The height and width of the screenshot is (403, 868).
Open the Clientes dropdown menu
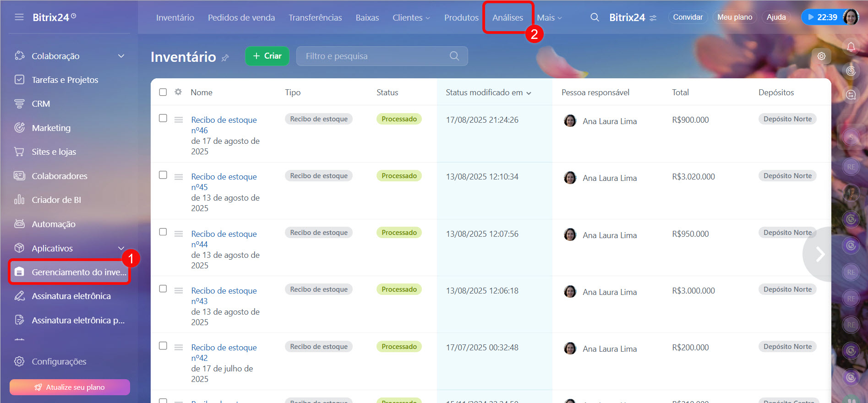pos(411,17)
